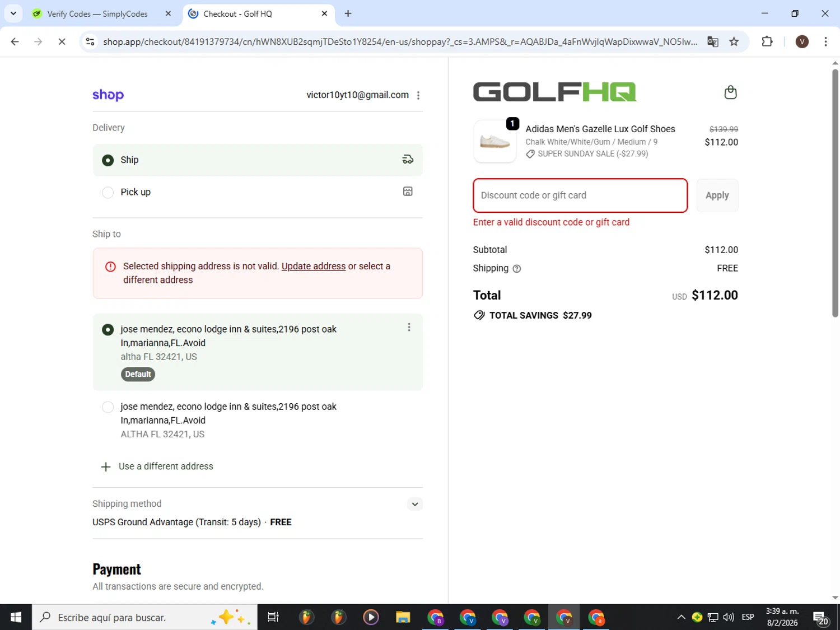The width and height of the screenshot is (840, 630).
Task: Click the Update address link
Action: (x=314, y=266)
